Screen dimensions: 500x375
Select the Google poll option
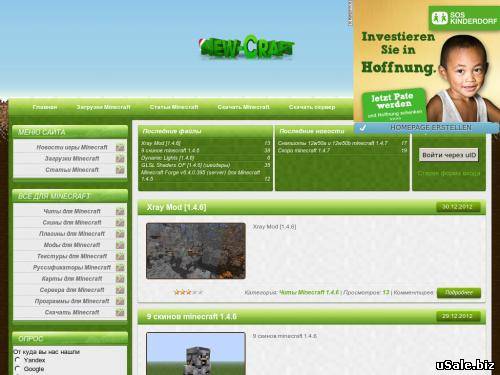pos(18,369)
